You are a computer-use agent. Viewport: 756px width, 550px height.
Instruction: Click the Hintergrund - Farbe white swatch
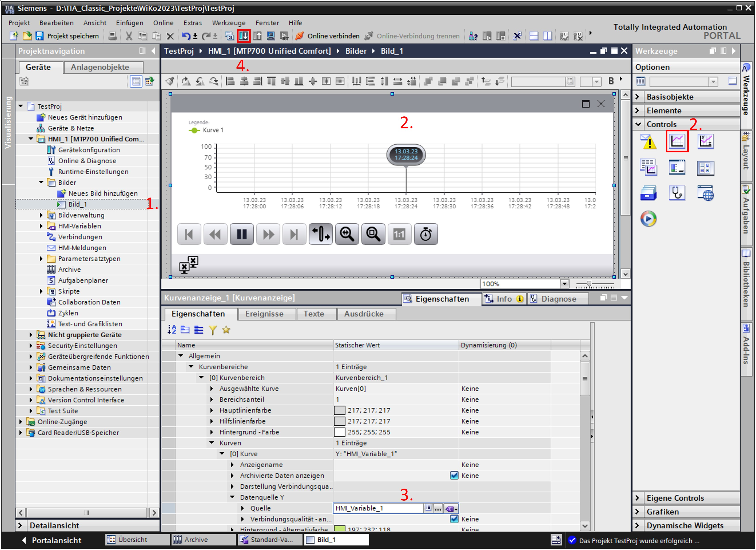[339, 432]
